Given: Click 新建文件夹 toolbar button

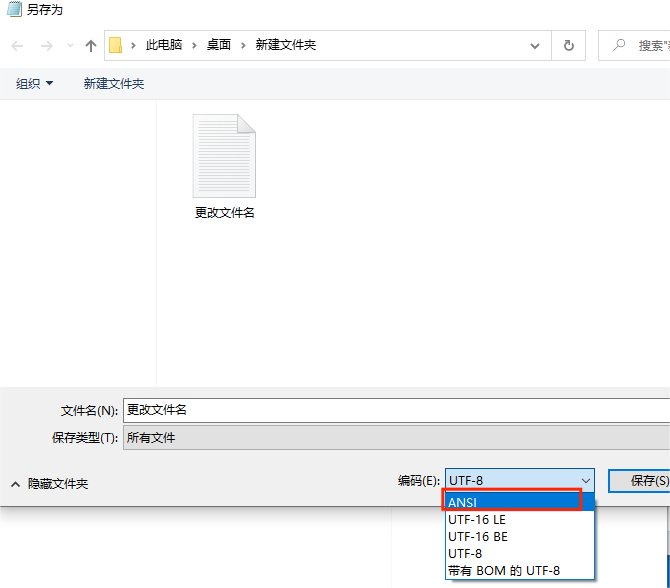Looking at the screenshot, I should pyautogui.click(x=114, y=84).
